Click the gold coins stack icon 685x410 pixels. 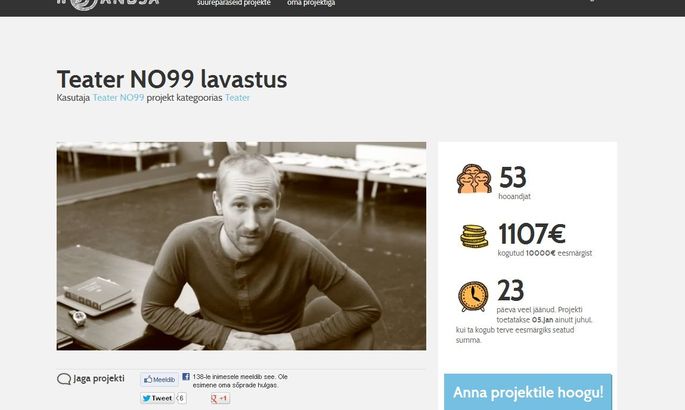click(474, 236)
